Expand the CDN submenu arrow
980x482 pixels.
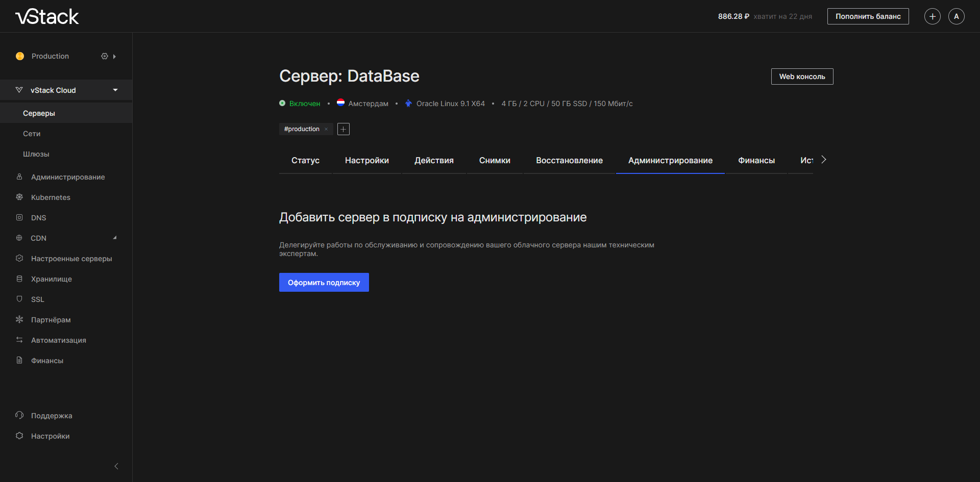[x=115, y=238]
